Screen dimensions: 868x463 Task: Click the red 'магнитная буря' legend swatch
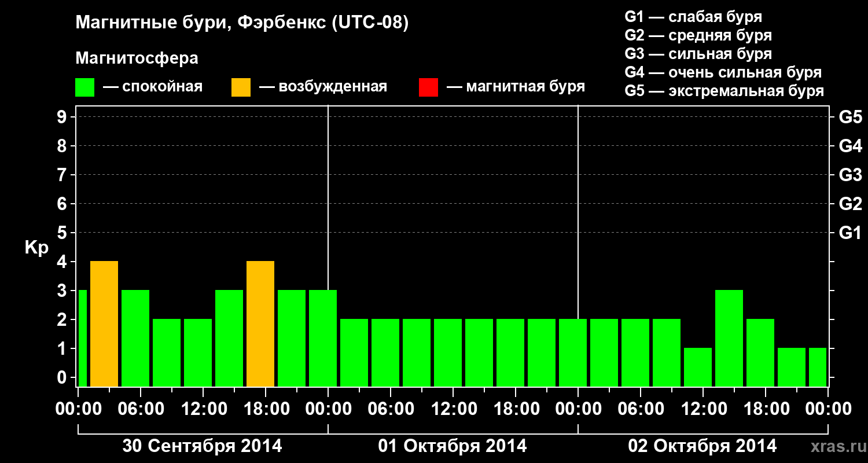coord(428,87)
